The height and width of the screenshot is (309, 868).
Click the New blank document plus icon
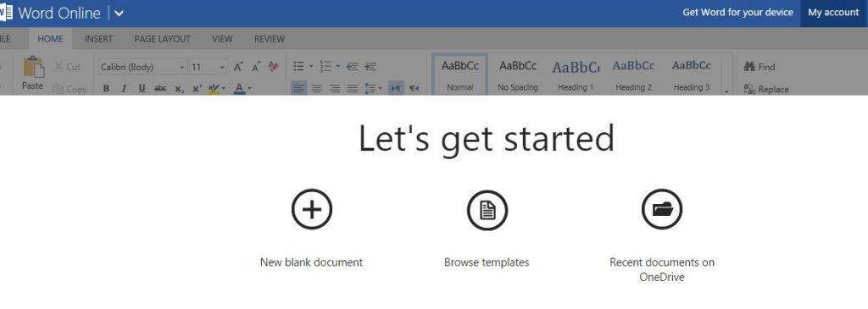pyautogui.click(x=312, y=209)
